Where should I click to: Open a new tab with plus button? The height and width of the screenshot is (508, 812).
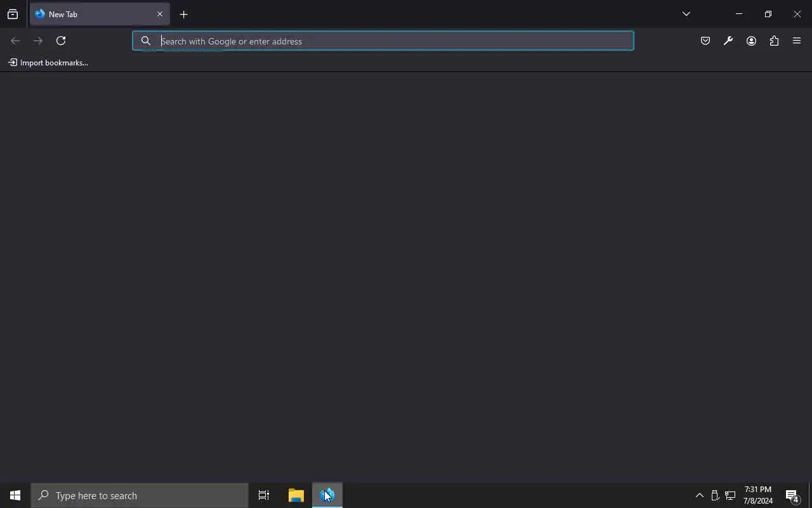coord(183,14)
